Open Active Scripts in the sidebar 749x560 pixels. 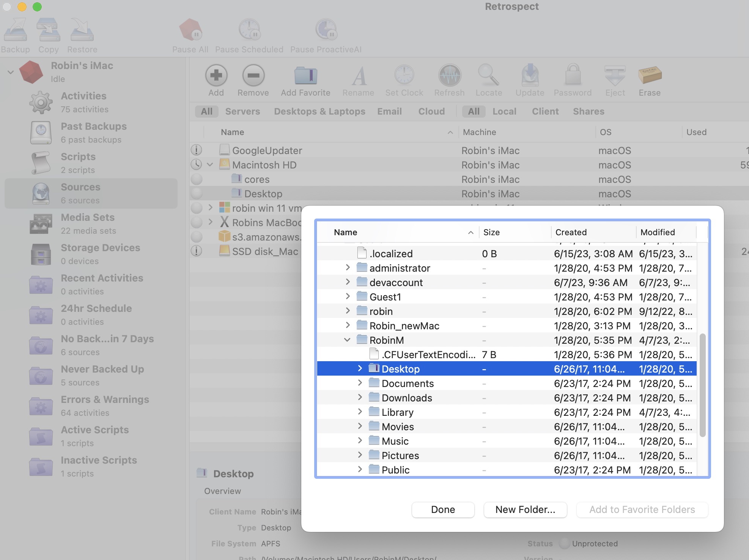pyautogui.click(x=91, y=436)
